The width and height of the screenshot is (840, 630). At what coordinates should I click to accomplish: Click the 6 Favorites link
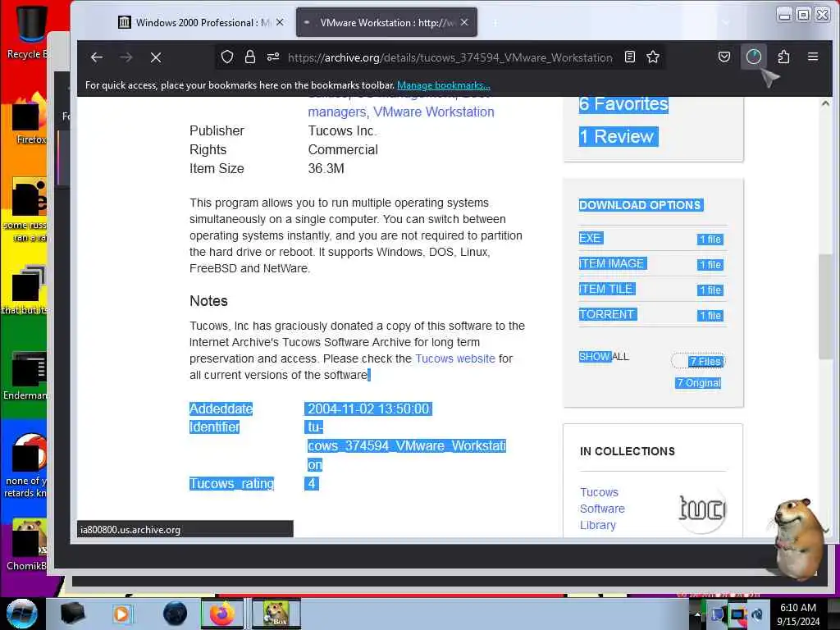click(x=623, y=104)
